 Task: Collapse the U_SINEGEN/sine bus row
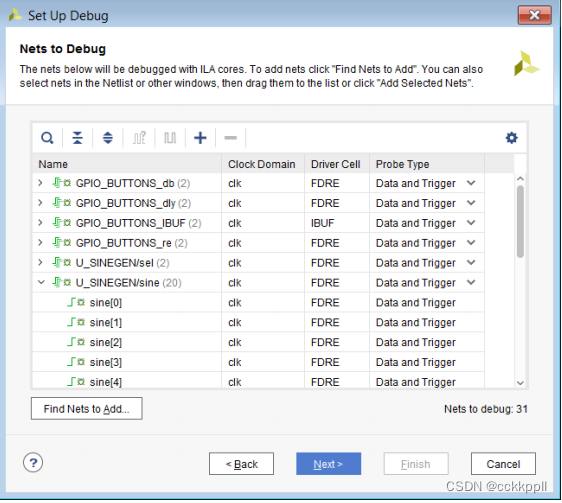pos(41,283)
